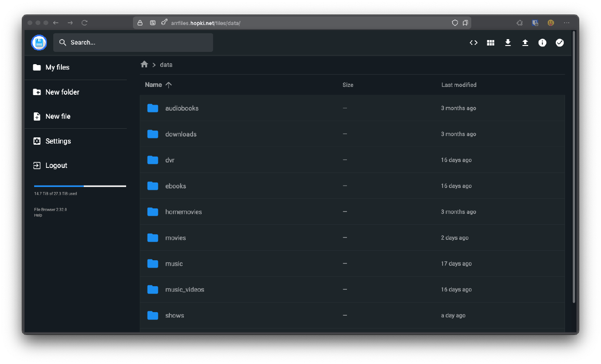601x364 pixels.
Task: Click the download toolbar icon
Action: tap(508, 42)
